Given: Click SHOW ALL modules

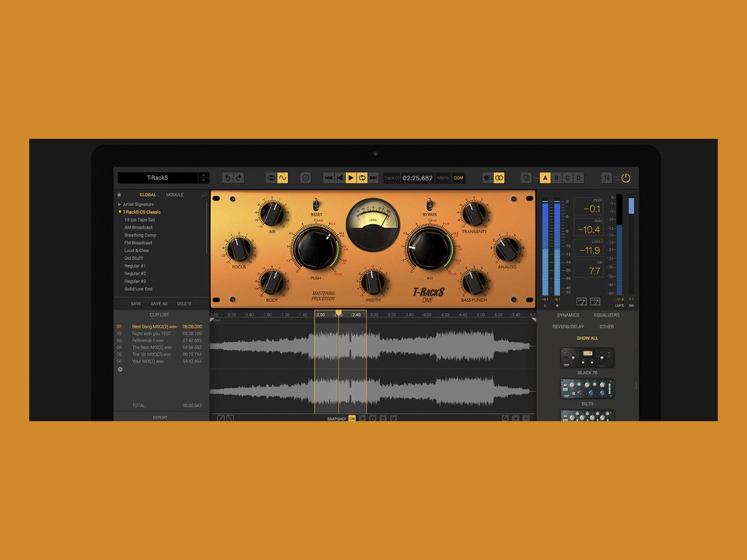Looking at the screenshot, I should (x=587, y=338).
